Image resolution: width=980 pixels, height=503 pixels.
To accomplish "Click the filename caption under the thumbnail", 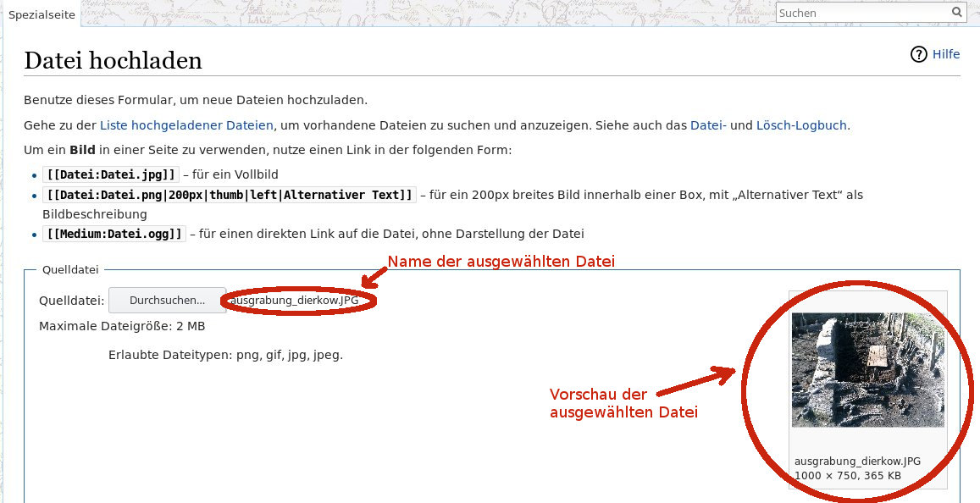I will pyautogui.click(x=857, y=462).
